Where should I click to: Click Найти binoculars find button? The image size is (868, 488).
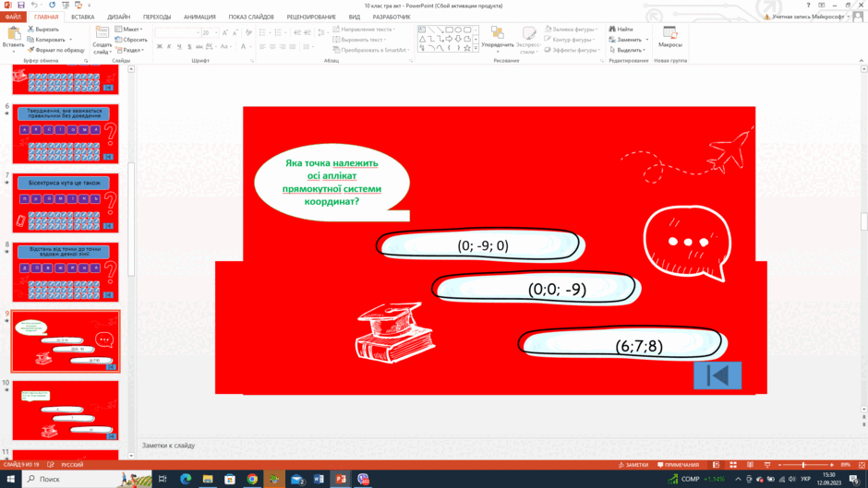(x=621, y=30)
